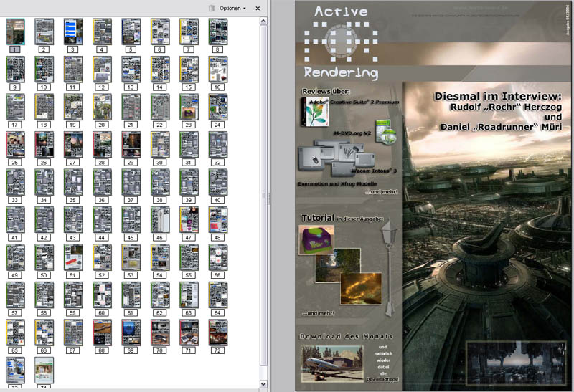
Task: Click the page number label 44
Action: point(102,238)
